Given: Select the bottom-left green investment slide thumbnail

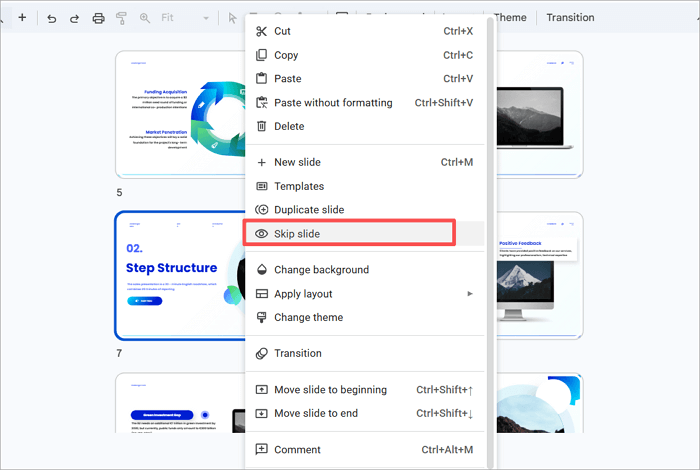Looking at the screenshot, I should click(180, 403).
